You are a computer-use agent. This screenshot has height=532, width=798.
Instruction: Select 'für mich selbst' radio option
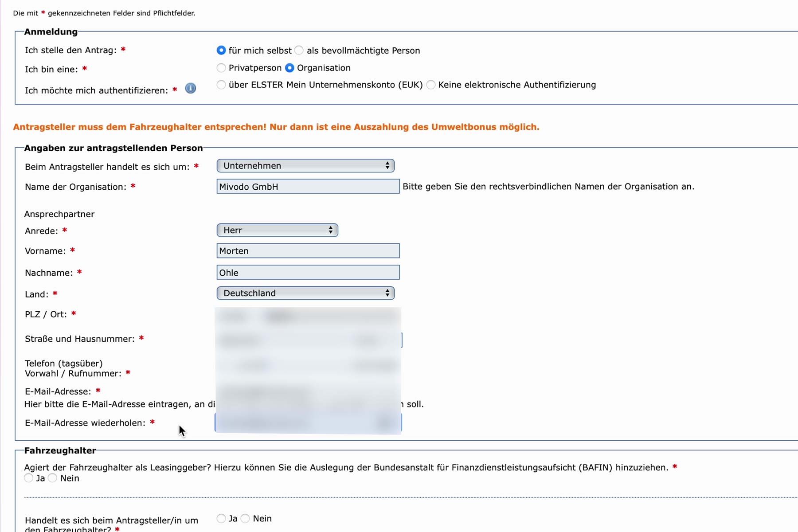pos(221,51)
